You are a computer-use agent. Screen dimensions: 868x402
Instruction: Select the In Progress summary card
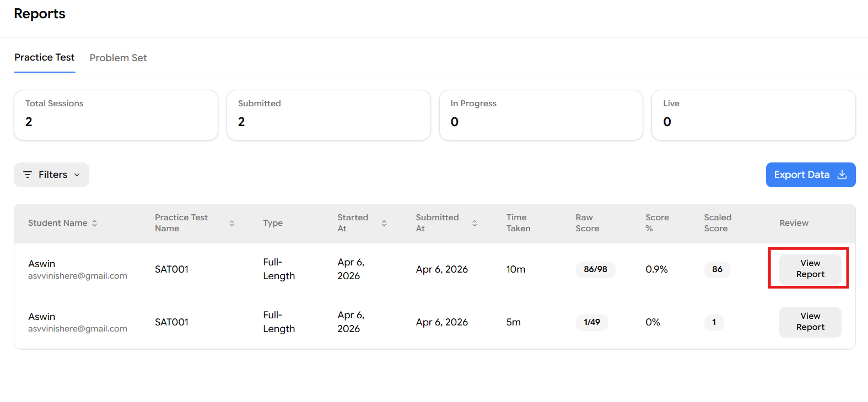point(541,115)
